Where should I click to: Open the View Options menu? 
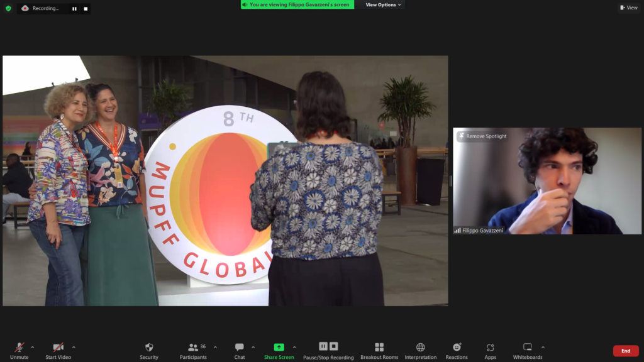click(x=383, y=5)
